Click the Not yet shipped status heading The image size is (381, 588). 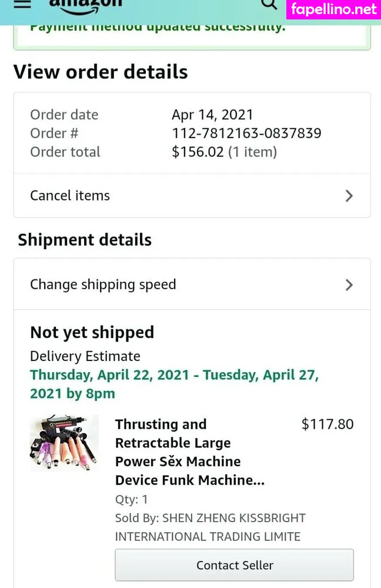click(x=92, y=332)
